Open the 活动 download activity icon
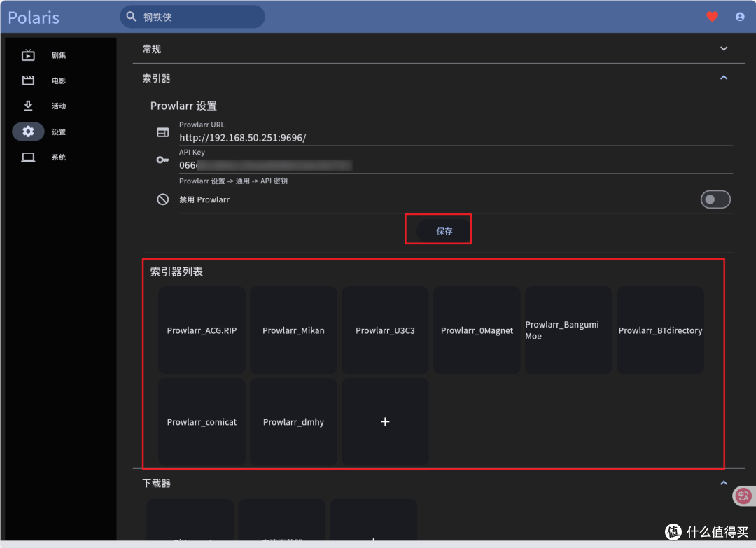This screenshot has width=756, height=548. tap(28, 106)
